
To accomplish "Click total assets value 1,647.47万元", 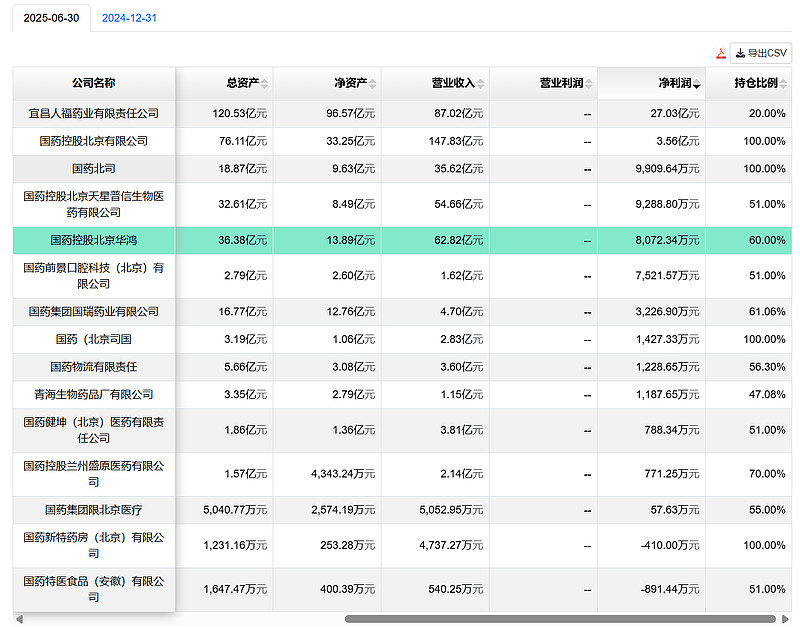I will tap(235, 589).
